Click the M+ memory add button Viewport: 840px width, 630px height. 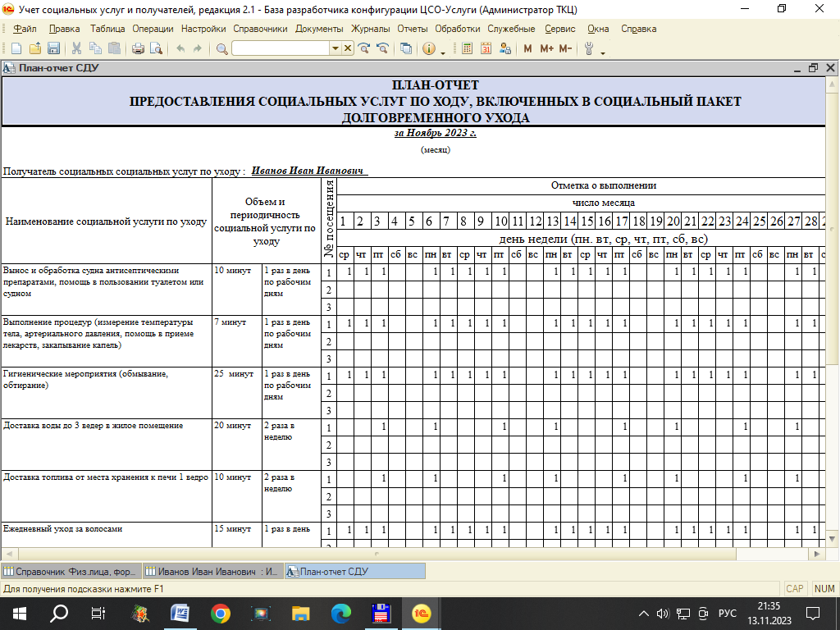tap(546, 48)
